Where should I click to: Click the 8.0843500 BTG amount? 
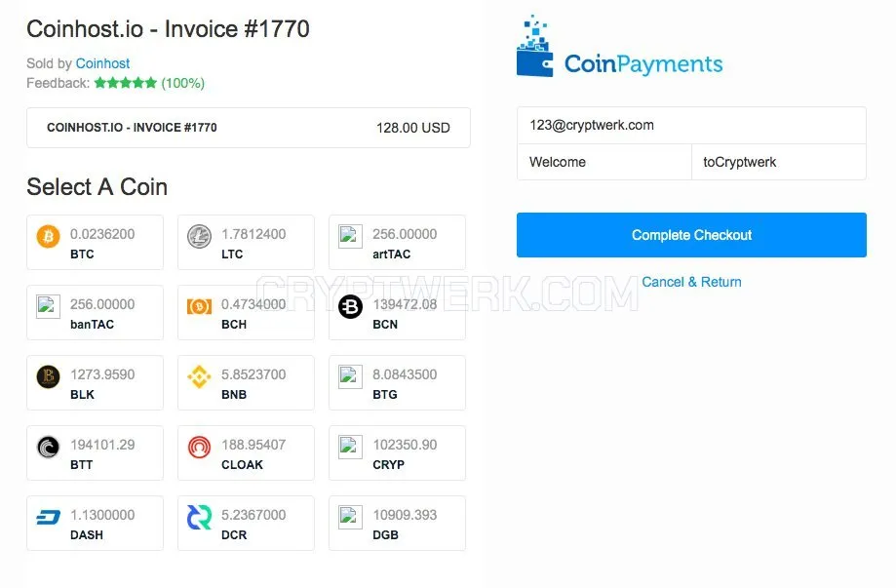(405, 374)
